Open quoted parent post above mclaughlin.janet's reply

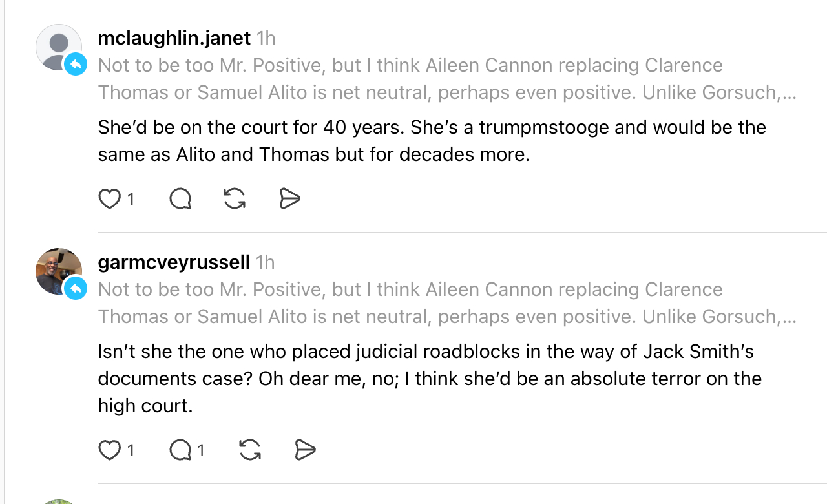446,79
